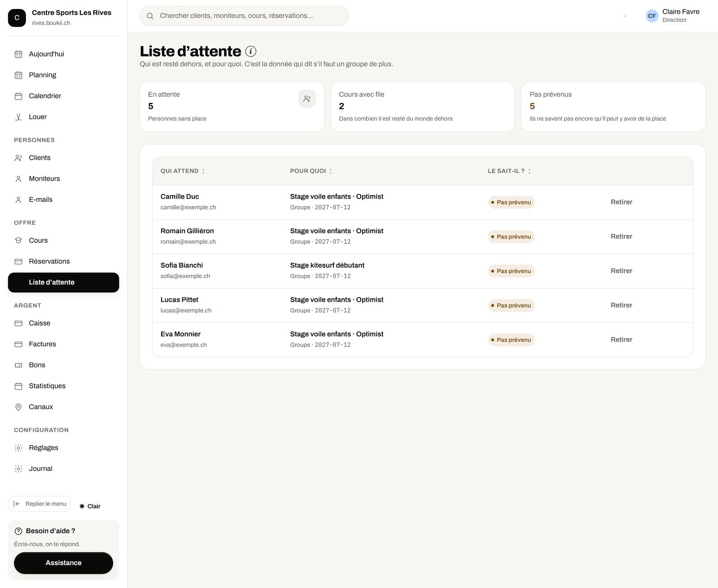718x588 pixels.
Task: Open Statistiques page
Action: click(63, 386)
